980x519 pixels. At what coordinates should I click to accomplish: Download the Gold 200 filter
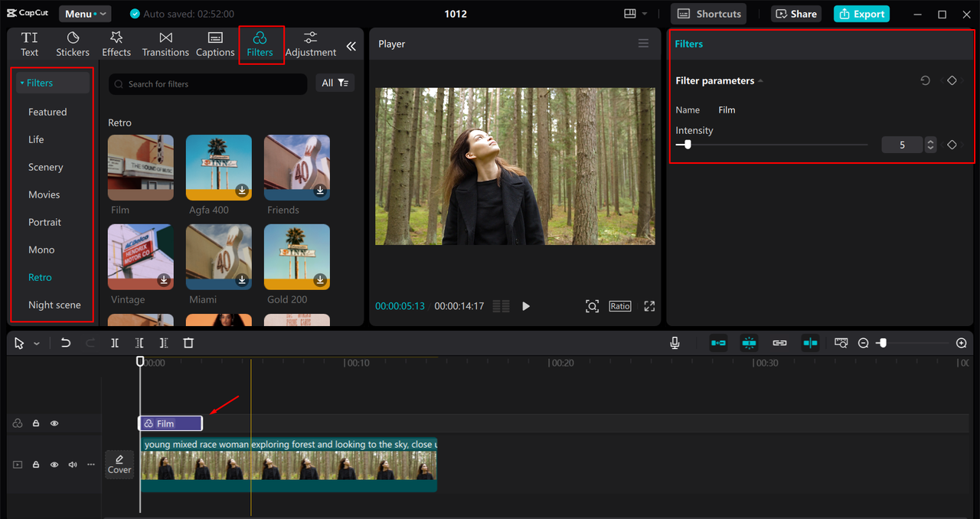(320, 280)
